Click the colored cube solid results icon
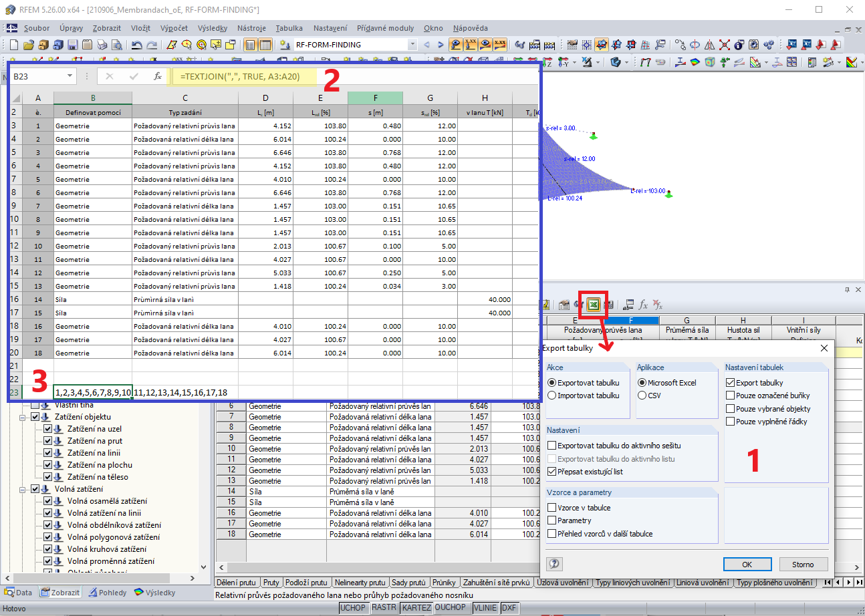Viewport: 865px width, 616px height. (x=710, y=62)
